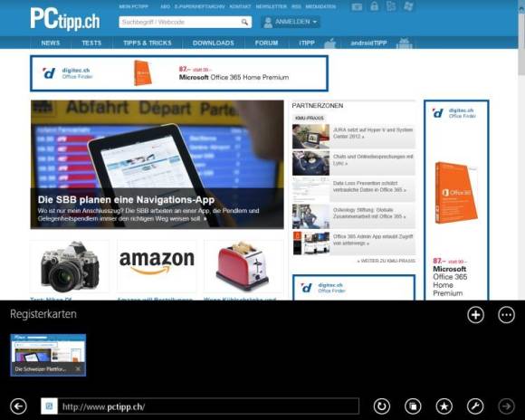Viewport: 525px width, 420px height.
Task: Go back with the browser back arrow
Action: click(x=18, y=406)
